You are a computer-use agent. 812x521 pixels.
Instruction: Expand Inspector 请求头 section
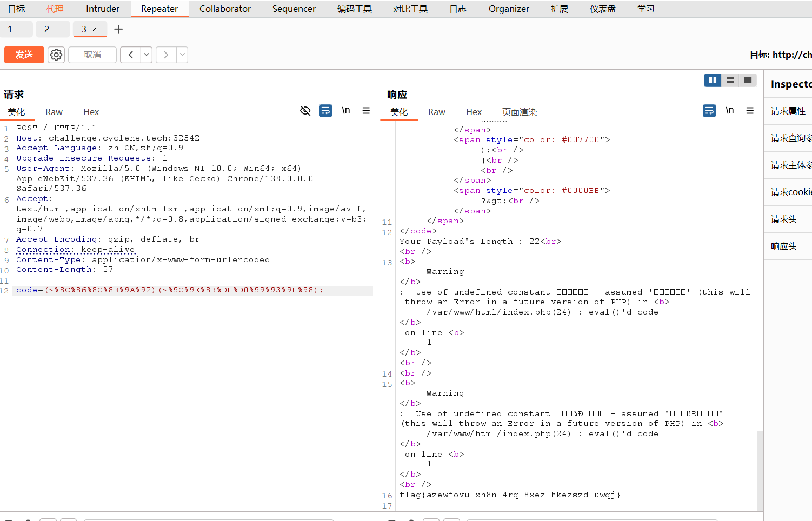click(788, 219)
